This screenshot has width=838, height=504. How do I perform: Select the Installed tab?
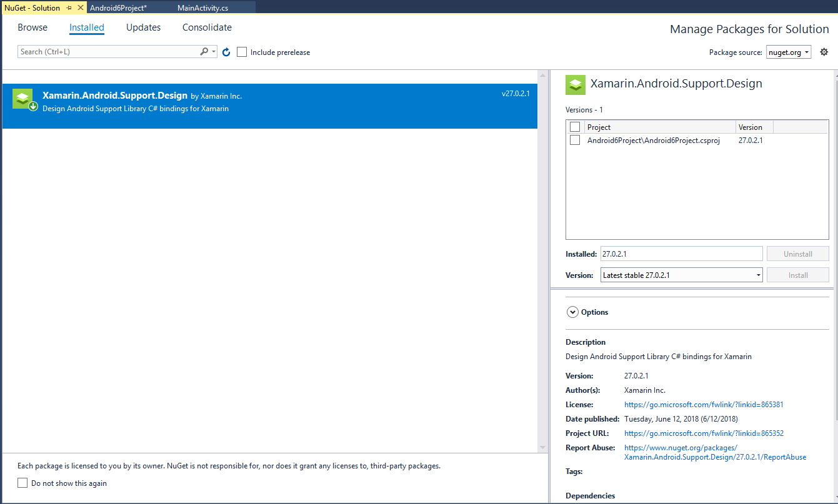click(87, 27)
